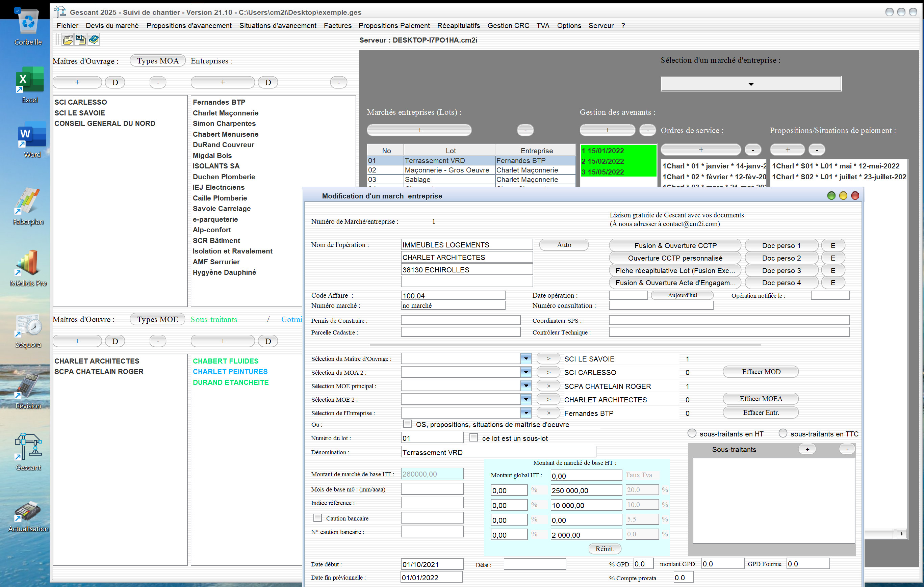Image resolution: width=924 pixels, height=587 pixels.
Task: Check the OS, propositions, situations de maîtrise d'oeuvre box
Action: (407, 424)
